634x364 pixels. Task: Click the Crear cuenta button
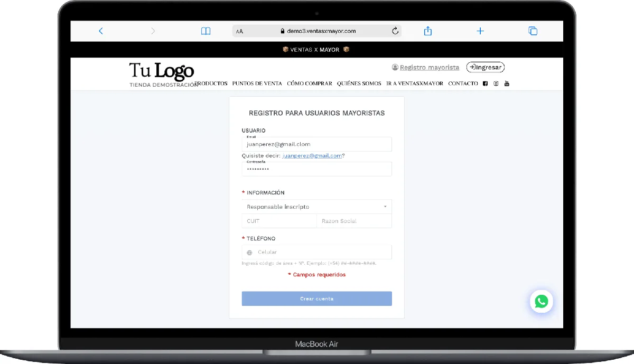click(316, 298)
